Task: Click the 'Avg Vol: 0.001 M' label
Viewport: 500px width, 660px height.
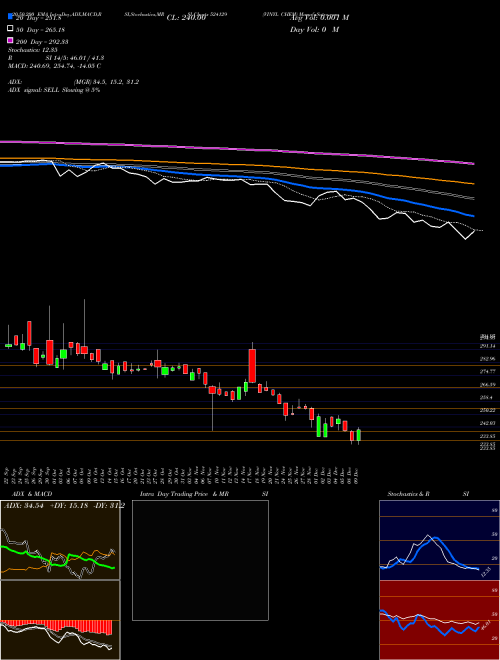Action: pyautogui.click(x=319, y=18)
